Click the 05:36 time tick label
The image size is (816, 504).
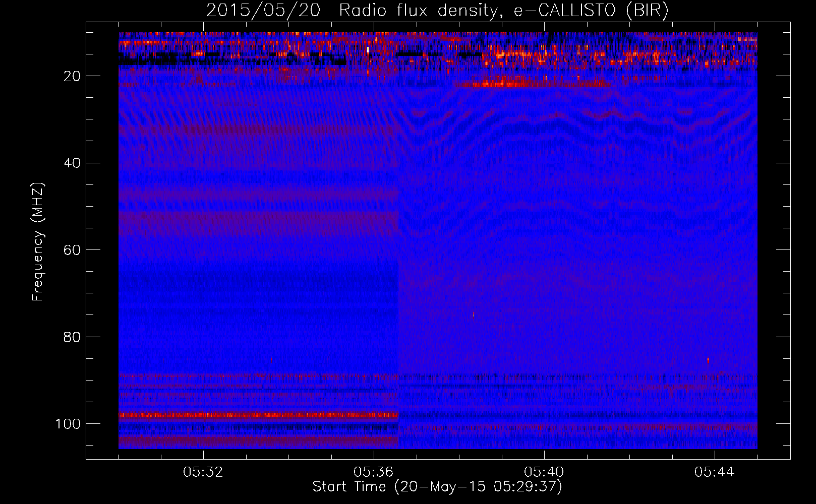point(374,472)
